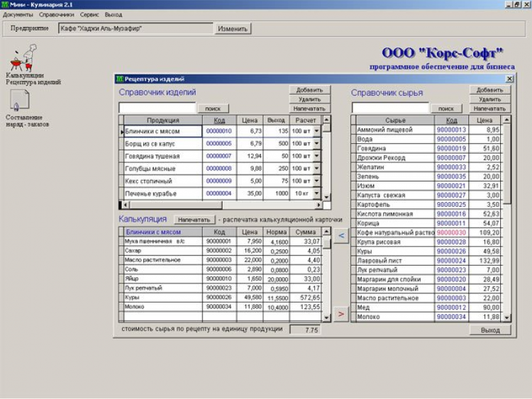The image size is (532, 399).
Task: Open the Справочники menu
Action: click(x=56, y=15)
